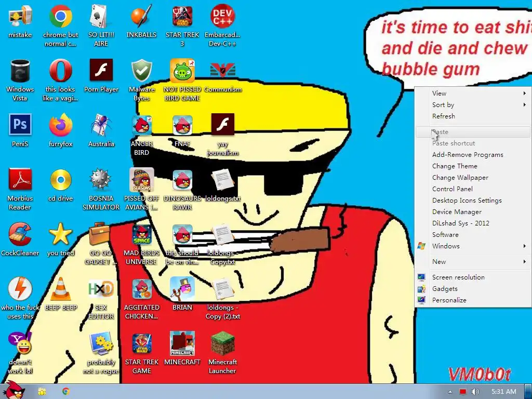Show hidden tray icons arrow

(450, 392)
